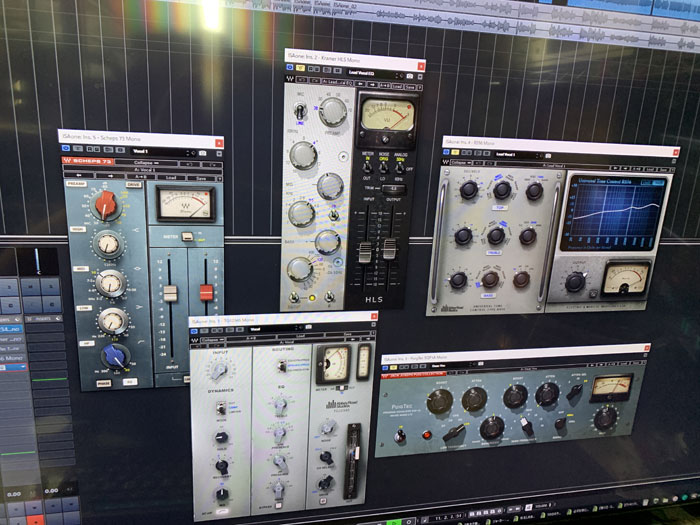The image size is (700, 525).
Task: Click TRIM value field on Kramer HLS
Action: point(393,188)
